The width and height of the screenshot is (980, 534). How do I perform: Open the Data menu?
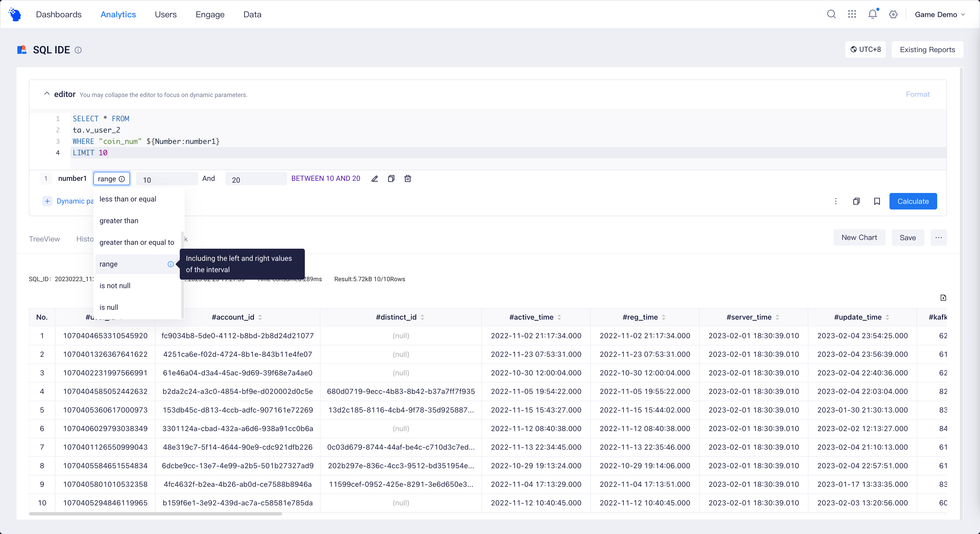pyautogui.click(x=252, y=14)
